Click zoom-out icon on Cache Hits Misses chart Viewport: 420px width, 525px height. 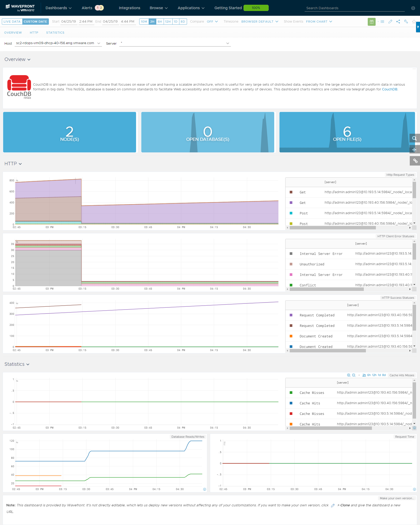(354, 375)
